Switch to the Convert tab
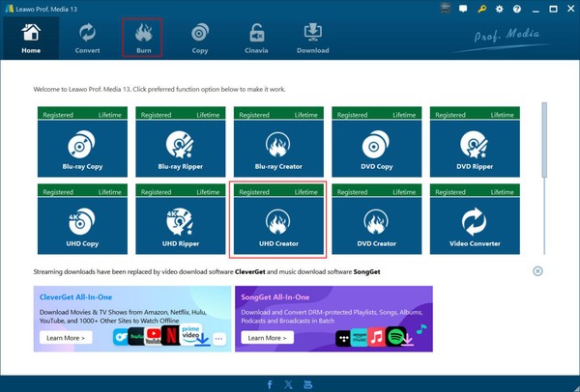 (87, 39)
